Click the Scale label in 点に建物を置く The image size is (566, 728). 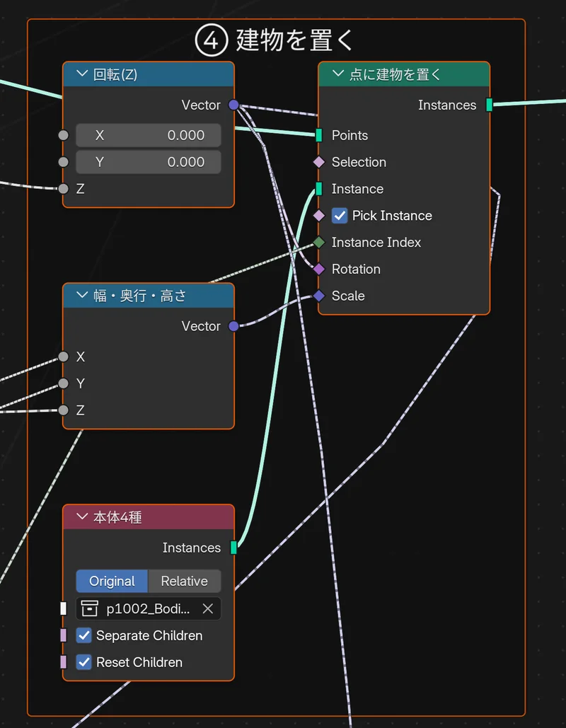click(348, 296)
